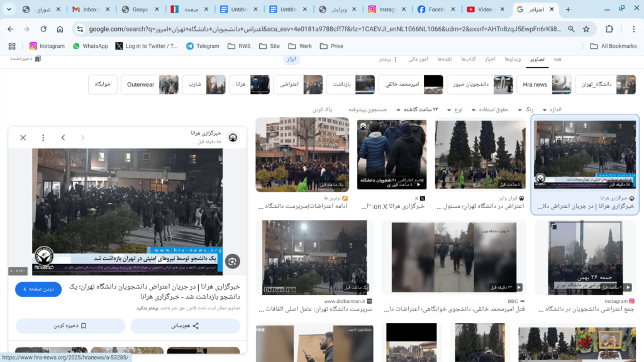644x362 pixels.
Task: Close the image preview side panel
Action: tap(23, 138)
